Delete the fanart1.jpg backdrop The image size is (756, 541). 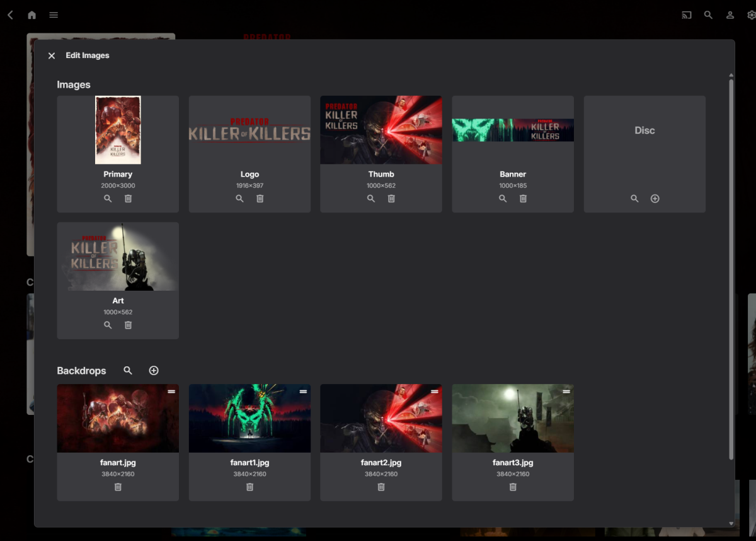click(x=249, y=487)
